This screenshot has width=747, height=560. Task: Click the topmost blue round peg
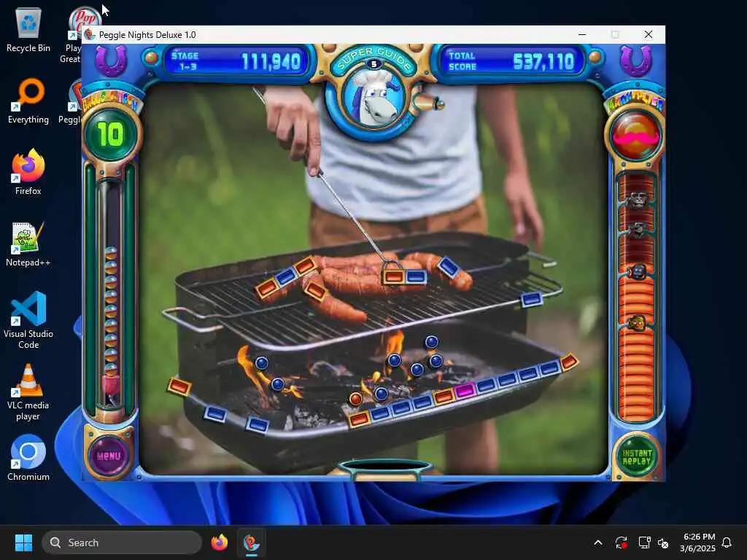[431, 341]
